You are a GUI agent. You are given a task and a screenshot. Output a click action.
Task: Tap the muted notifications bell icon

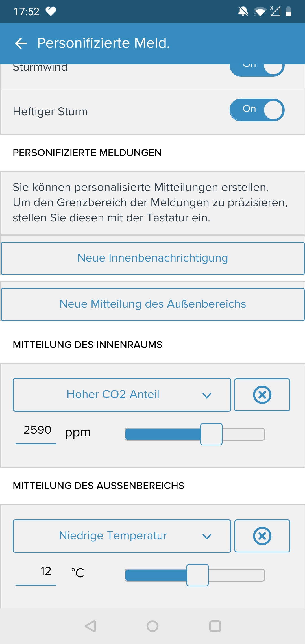[x=243, y=12]
